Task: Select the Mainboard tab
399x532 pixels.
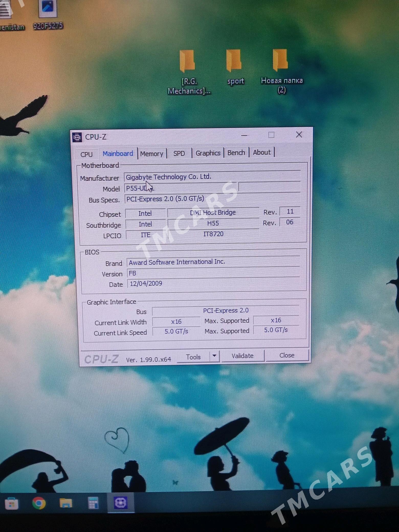Action: click(118, 154)
